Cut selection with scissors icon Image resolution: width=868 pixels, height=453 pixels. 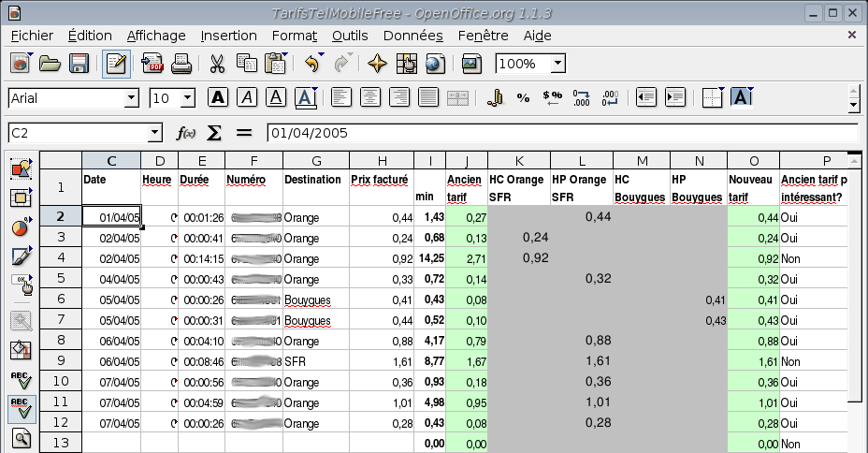[217, 64]
